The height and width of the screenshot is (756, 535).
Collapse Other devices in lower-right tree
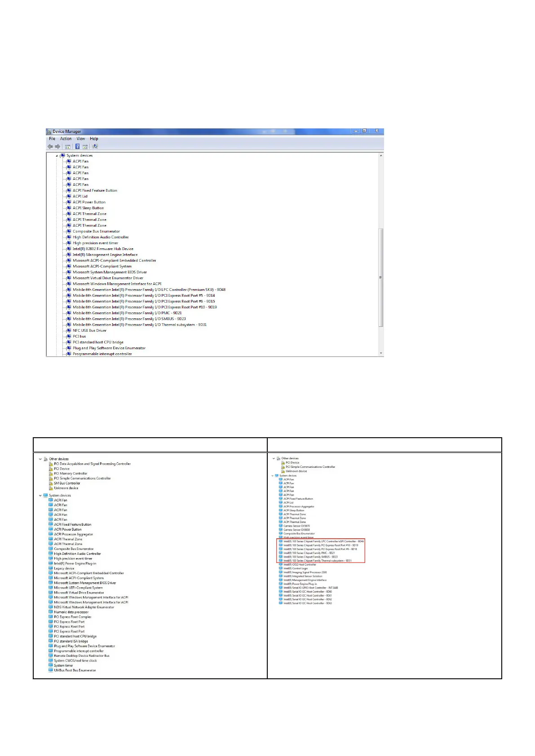pyautogui.click(x=274, y=458)
